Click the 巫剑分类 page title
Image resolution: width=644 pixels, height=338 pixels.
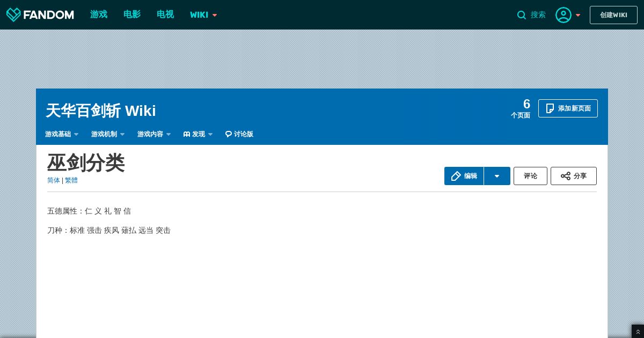pyautogui.click(x=86, y=163)
